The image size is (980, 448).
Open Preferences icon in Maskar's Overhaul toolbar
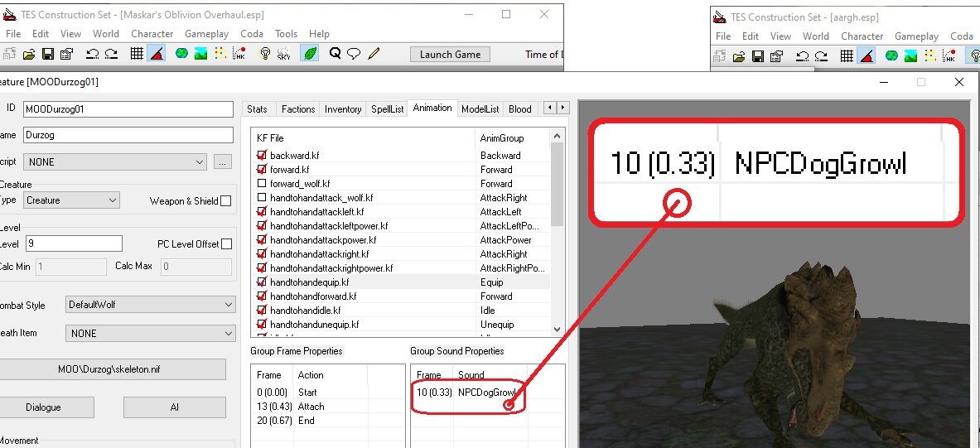pyautogui.click(x=67, y=55)
